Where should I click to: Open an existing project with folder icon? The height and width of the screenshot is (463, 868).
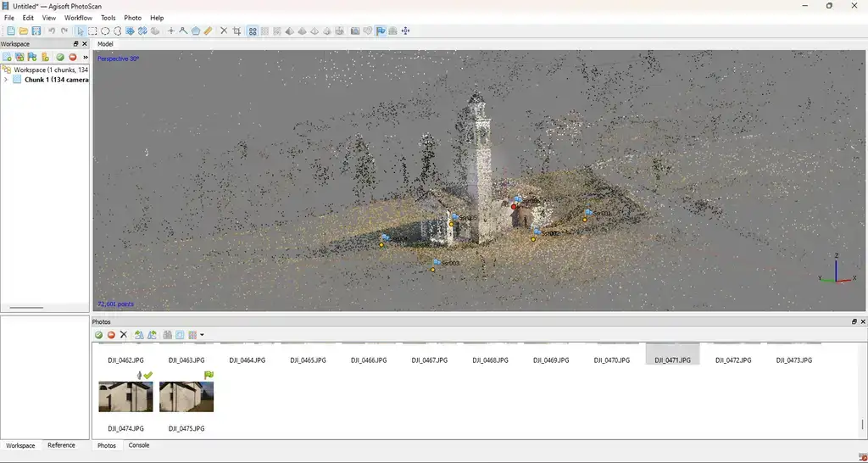tap(24, 31)
